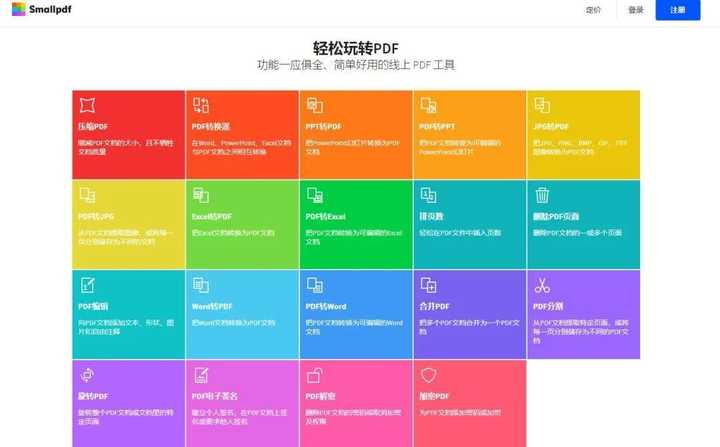720x447 pixels.
Task: Click the blue 注册 sign-up button
Action: pos(678,10)
